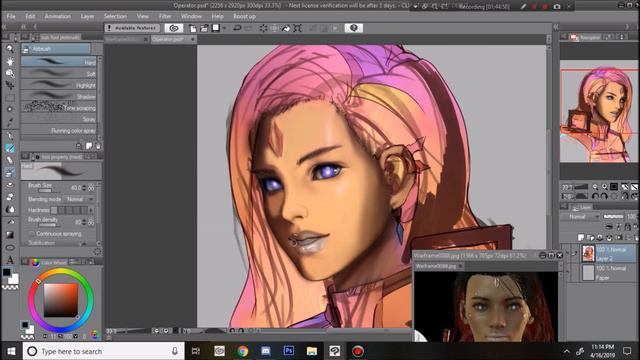Select the Figure ellipse tool

pos(10,247)
